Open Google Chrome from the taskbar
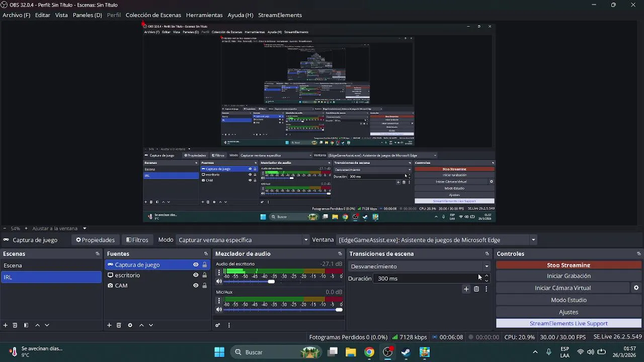The width and height of the screenshot is (644, 362). coord(369,352)
